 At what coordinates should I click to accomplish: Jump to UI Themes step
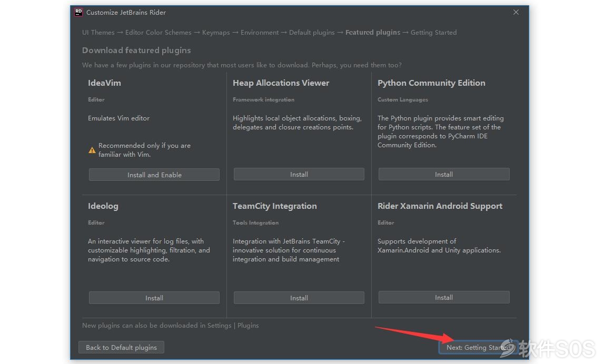[98, 32]
